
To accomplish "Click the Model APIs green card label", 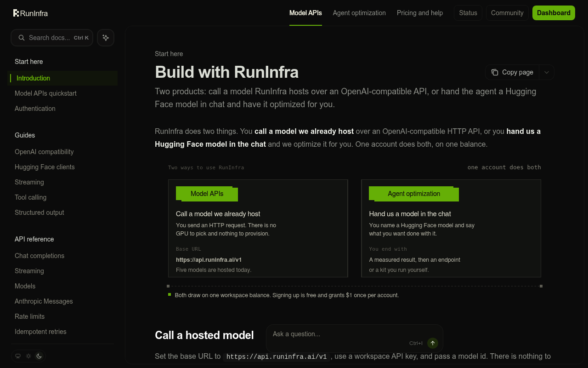I will [x=207, y=194].
